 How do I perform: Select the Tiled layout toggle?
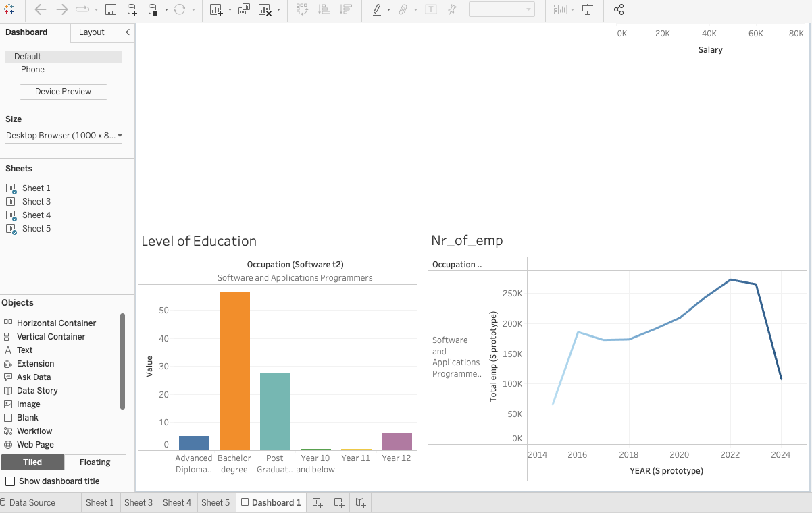(32, 462)
